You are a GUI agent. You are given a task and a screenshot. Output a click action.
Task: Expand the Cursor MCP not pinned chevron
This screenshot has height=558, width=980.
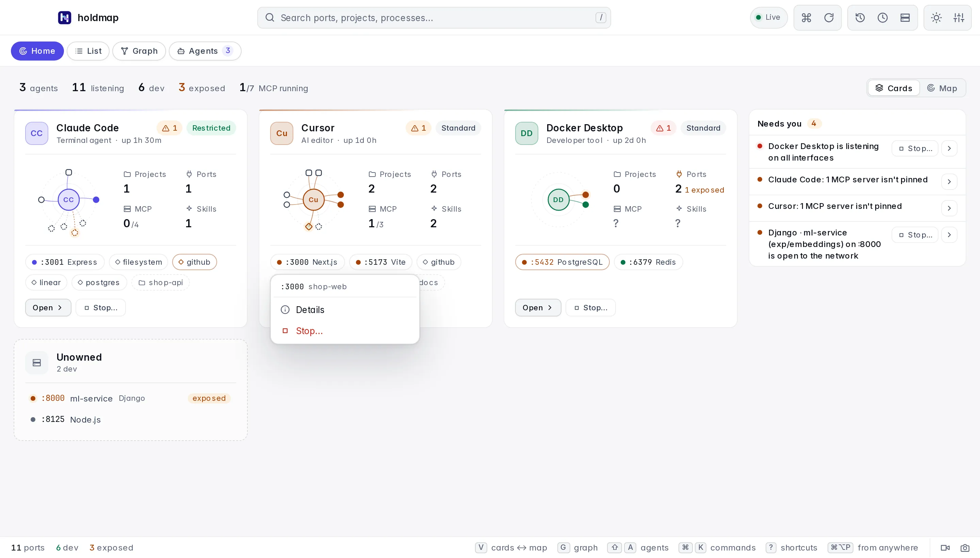[x=949, y=209]
